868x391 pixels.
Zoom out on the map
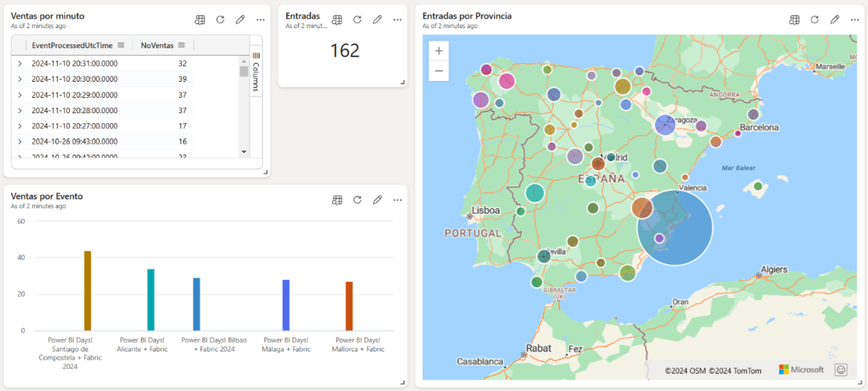[439, 71]
